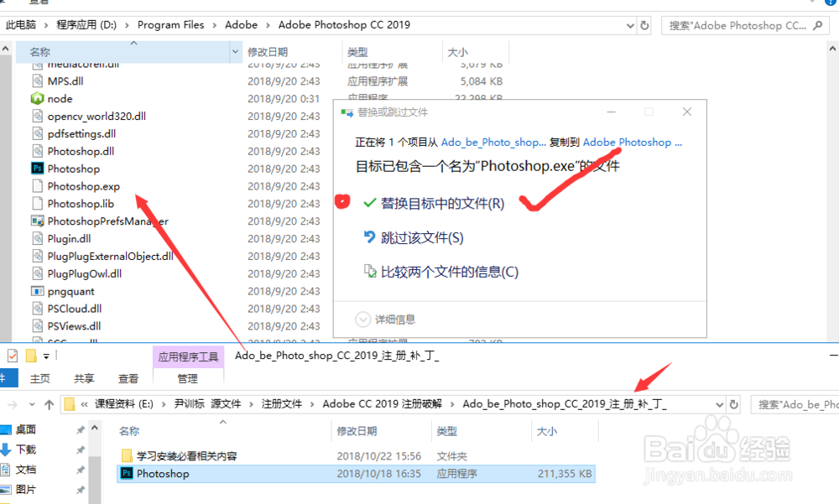Click the folder icon in the bottom address bar
This screenshot has height=504, width=839.
tap(70, 404)
